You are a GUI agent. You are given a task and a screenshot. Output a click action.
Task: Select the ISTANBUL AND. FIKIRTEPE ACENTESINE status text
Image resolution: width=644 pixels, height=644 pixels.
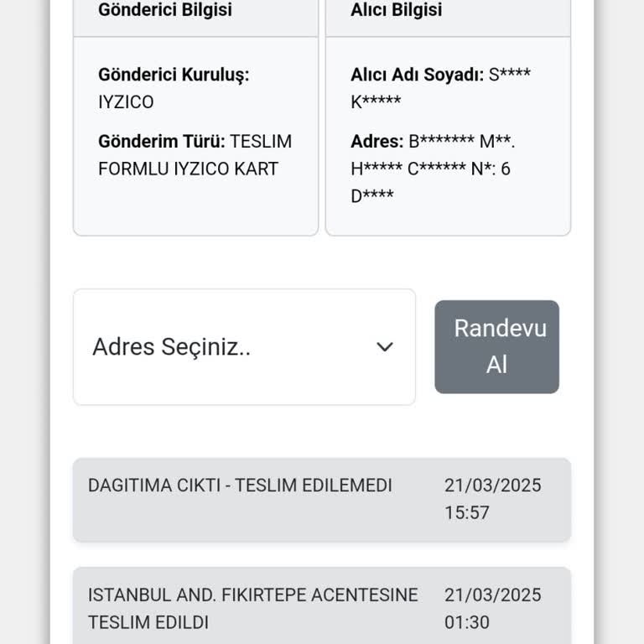coord(252,595)
